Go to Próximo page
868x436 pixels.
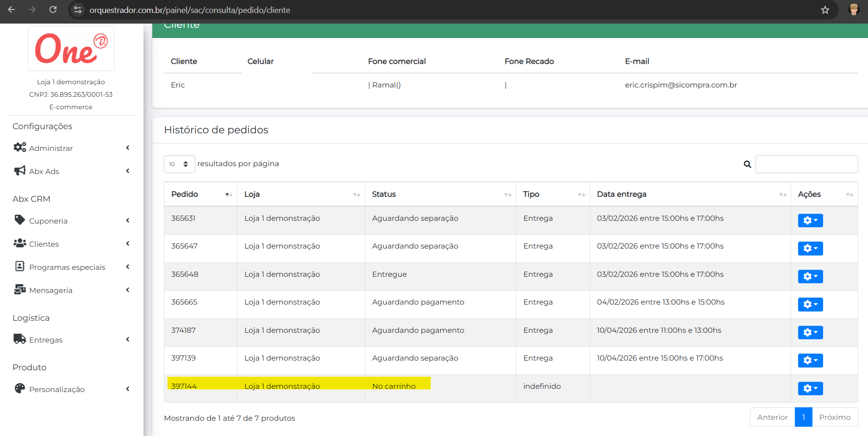click(x=835, y=417)
